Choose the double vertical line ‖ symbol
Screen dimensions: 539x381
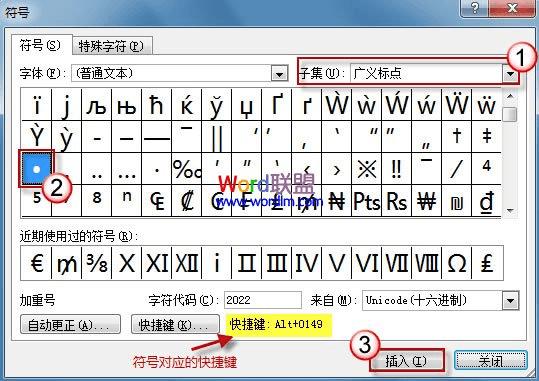pyautogui.click(x=217, y=137)
